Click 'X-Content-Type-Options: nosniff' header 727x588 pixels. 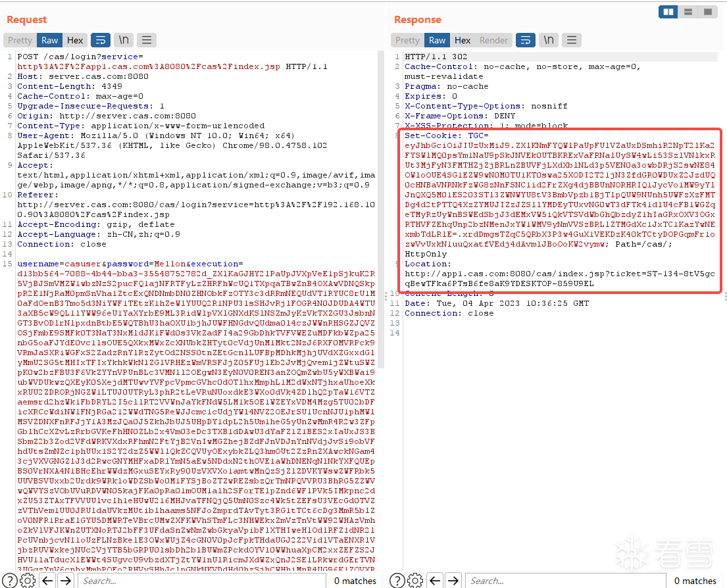pyautogui.click(x=486, y=106)
